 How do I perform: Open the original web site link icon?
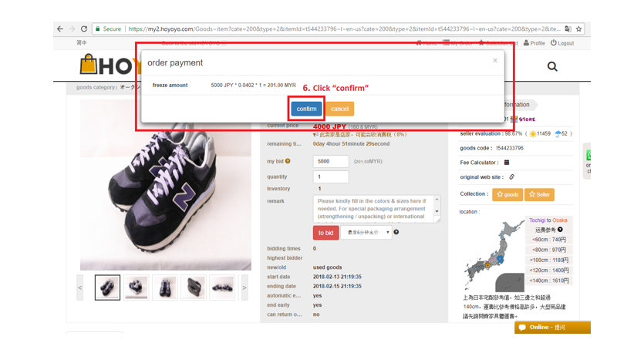tap(512, 177)
